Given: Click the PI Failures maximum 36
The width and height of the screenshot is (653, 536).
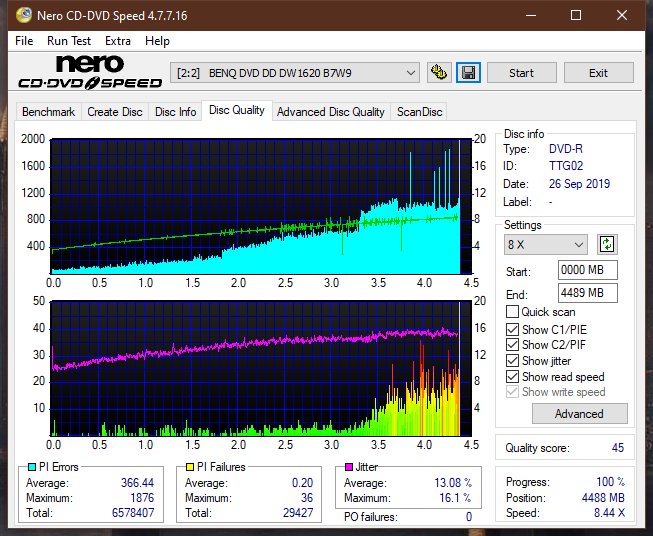Looking at the screenshot, I should pyautogui.click(x=307, y=498).
